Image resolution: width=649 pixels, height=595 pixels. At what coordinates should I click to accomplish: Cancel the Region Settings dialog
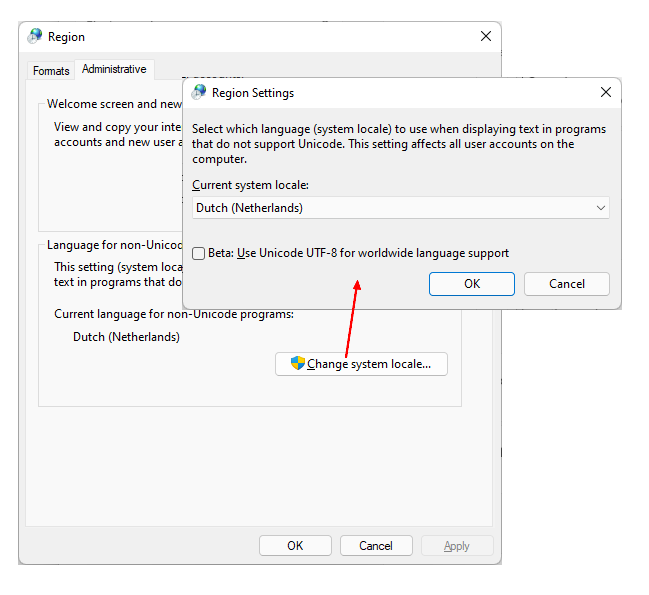[x=566, y=284]
